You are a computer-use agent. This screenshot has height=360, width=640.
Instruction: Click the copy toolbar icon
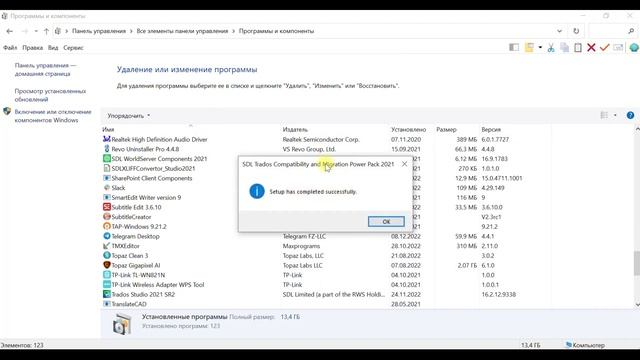click(564, 48)
